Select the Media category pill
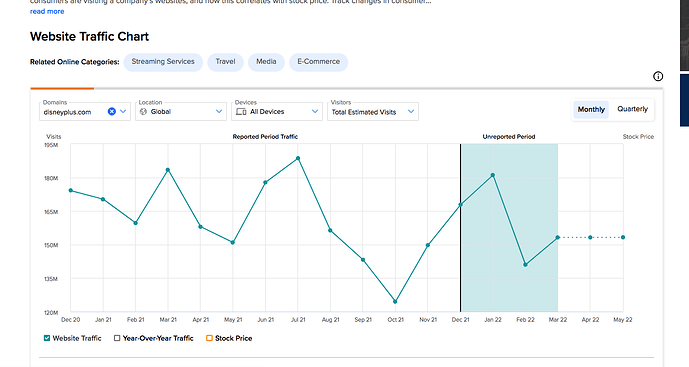The width and height of the screenshot is (689, 367). pos(266,62)
